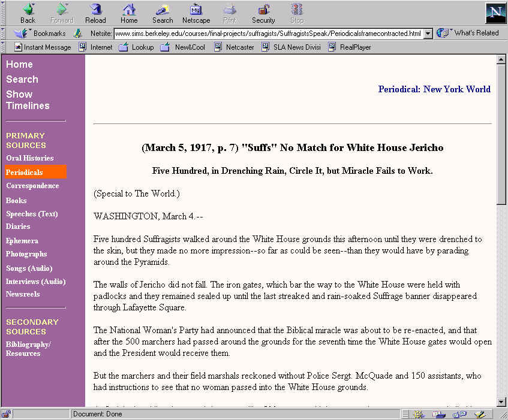Open the Home link in sidebar
The height and width of the screenshot is (420, 508).
coord(19,64)
